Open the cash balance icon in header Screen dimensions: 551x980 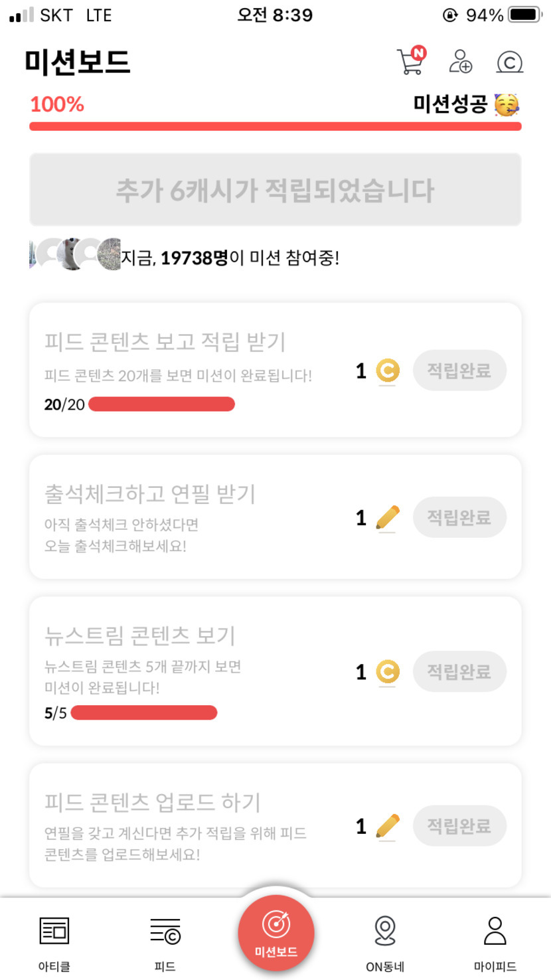(x=509, y=62)
